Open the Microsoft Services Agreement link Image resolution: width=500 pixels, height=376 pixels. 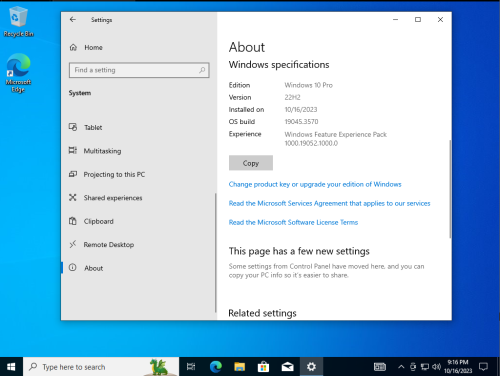coord(329,203)
